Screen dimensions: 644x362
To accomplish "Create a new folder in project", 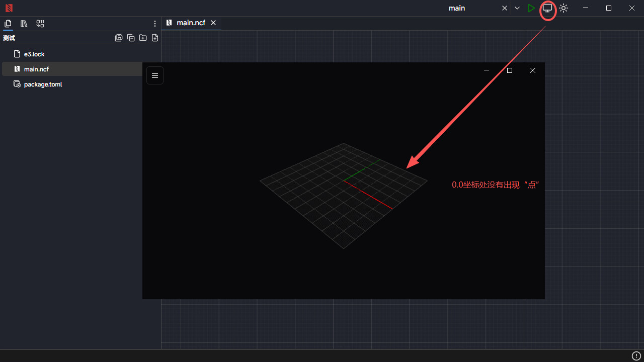I will tap(143, 38).
